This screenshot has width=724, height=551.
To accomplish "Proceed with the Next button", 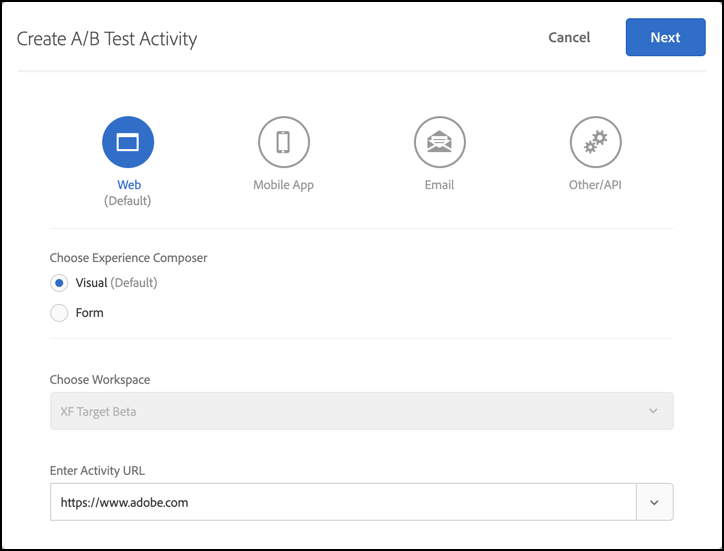I will coord(665,37).
